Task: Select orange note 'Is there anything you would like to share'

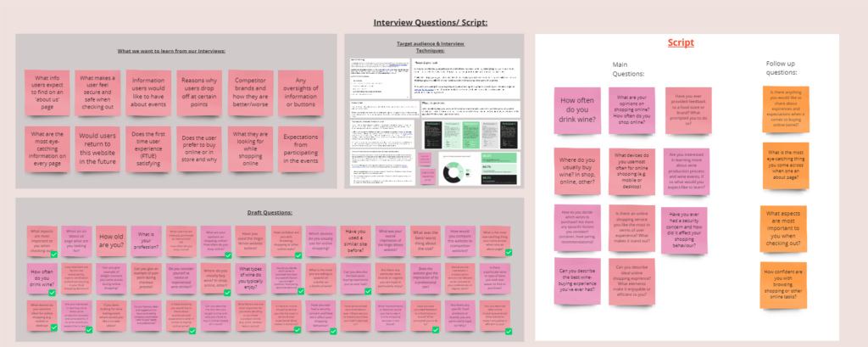Action: [786, 109]
